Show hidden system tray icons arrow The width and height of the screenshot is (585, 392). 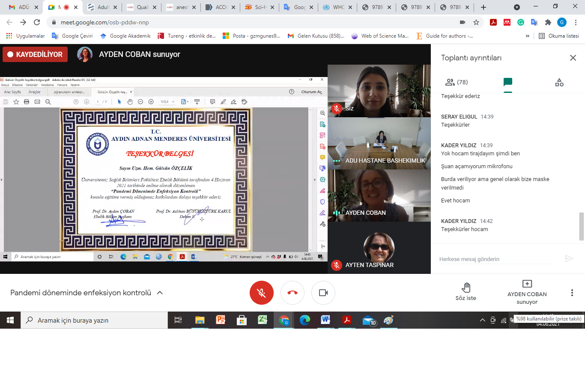pyautogui.click(x=482, y=320)
